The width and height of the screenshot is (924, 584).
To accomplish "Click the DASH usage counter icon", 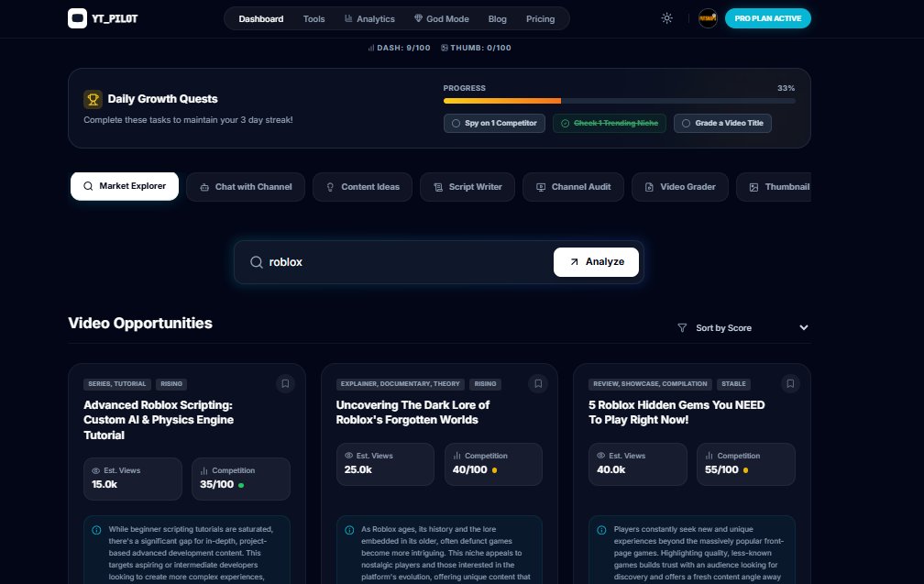I will [x=370, y=48].
